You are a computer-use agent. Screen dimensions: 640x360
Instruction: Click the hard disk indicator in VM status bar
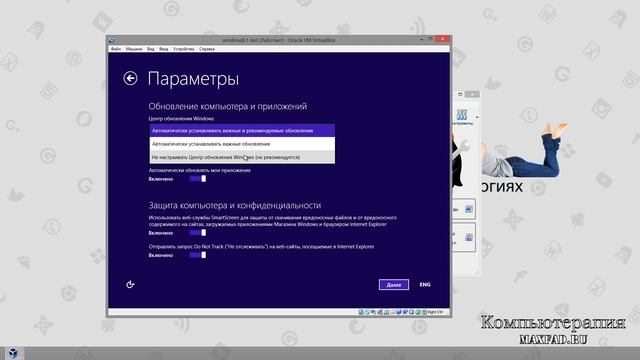(361, 312)
